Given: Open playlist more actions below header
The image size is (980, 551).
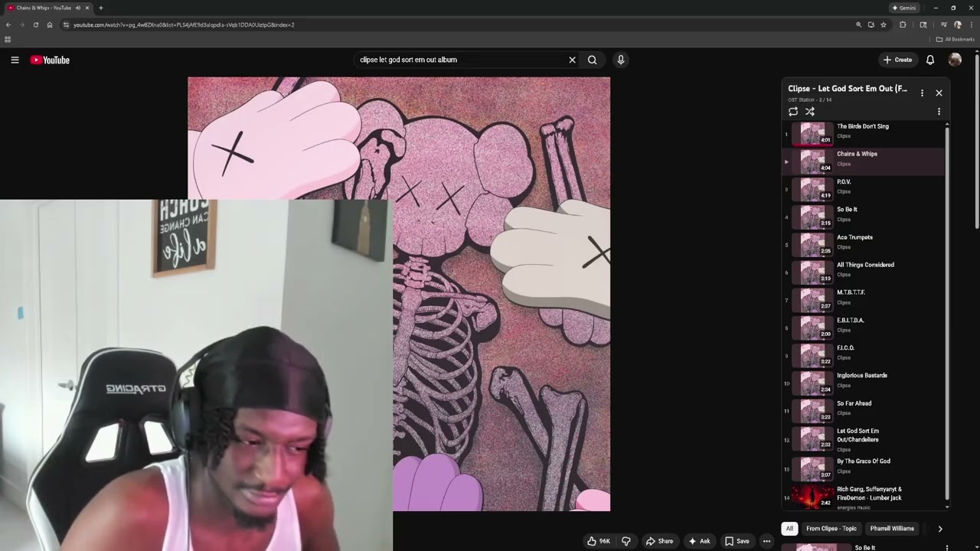Looking at the screenshot, I should click(939, 112).
